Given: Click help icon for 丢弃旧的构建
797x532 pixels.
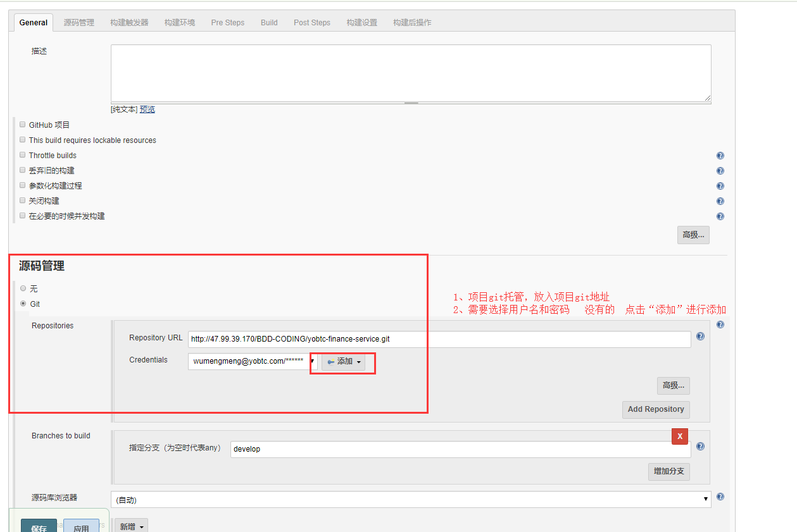Looking at the screenshot, I should tap(720, 171).
